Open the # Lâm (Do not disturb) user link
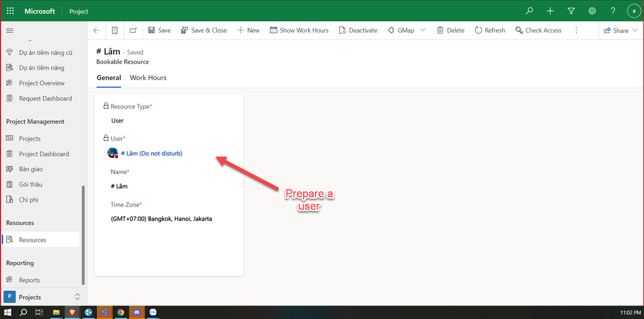This screenshot has height=319, width=644. click(x=152, y=153)
